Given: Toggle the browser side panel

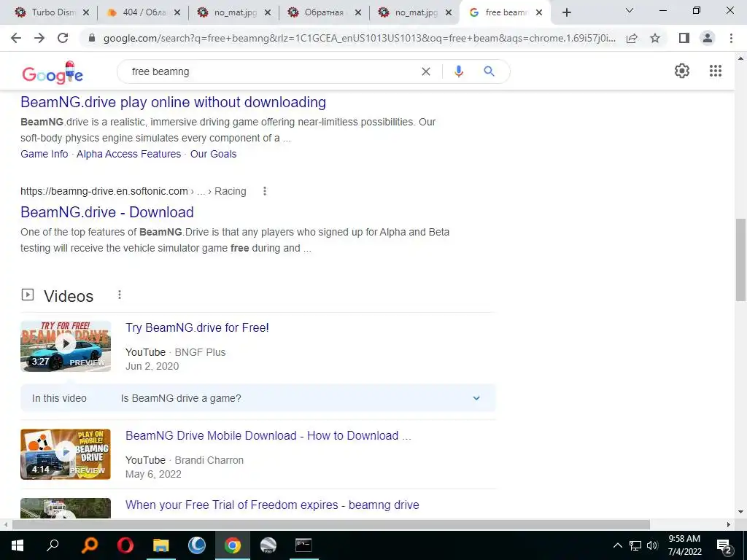Looking at the screenshot, I should (x=684, y=38).
